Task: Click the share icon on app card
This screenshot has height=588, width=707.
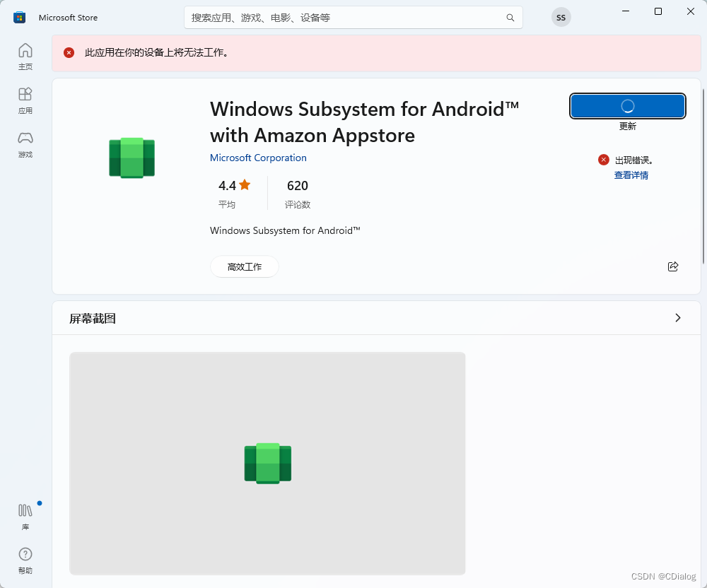Action: coord(673,266)
